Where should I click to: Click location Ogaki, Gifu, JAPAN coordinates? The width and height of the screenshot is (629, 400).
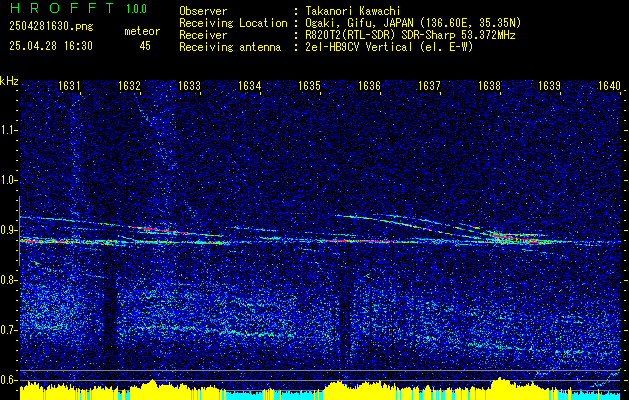pos(413,23)
